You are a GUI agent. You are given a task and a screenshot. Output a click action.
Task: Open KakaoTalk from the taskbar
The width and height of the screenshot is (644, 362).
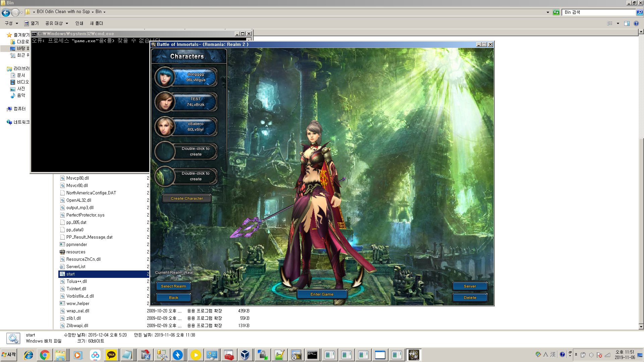point(111,355)
